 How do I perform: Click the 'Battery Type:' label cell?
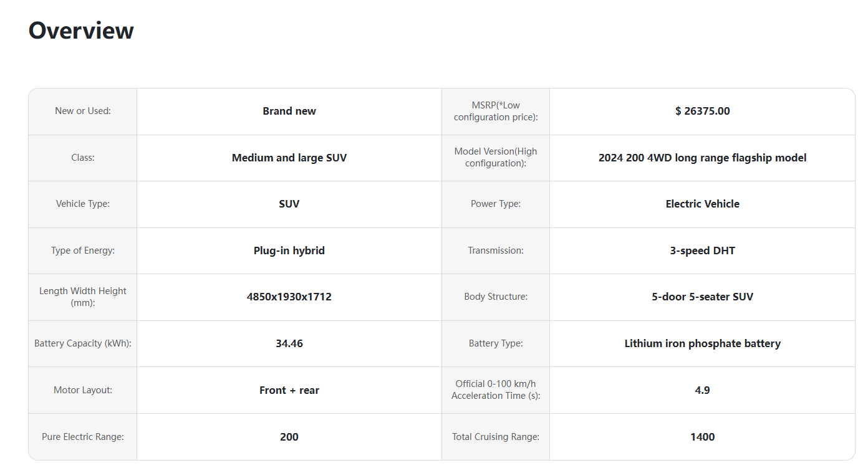tap(496, 343)
